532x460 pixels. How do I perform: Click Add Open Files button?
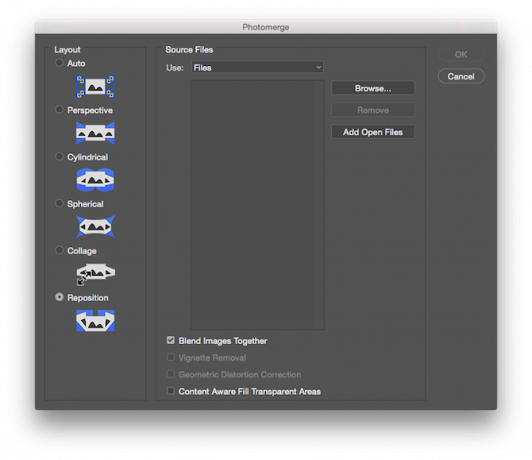tap(373, 132)
